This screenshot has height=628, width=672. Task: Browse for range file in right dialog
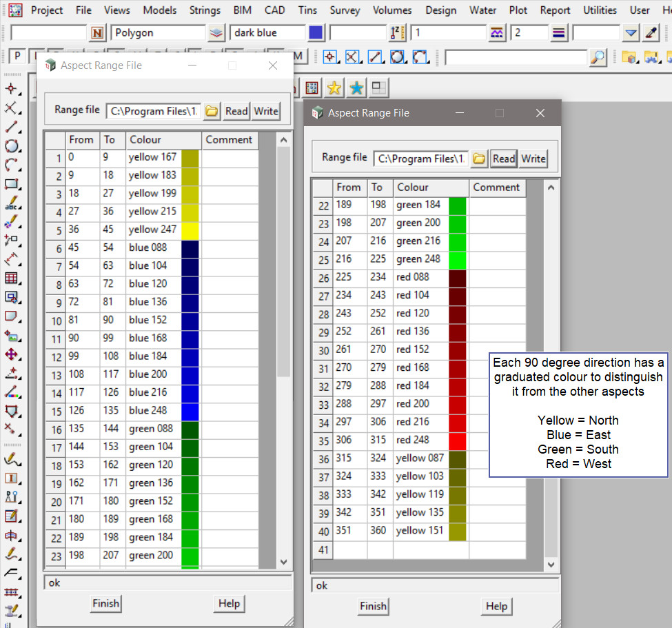tap(479, 159)
